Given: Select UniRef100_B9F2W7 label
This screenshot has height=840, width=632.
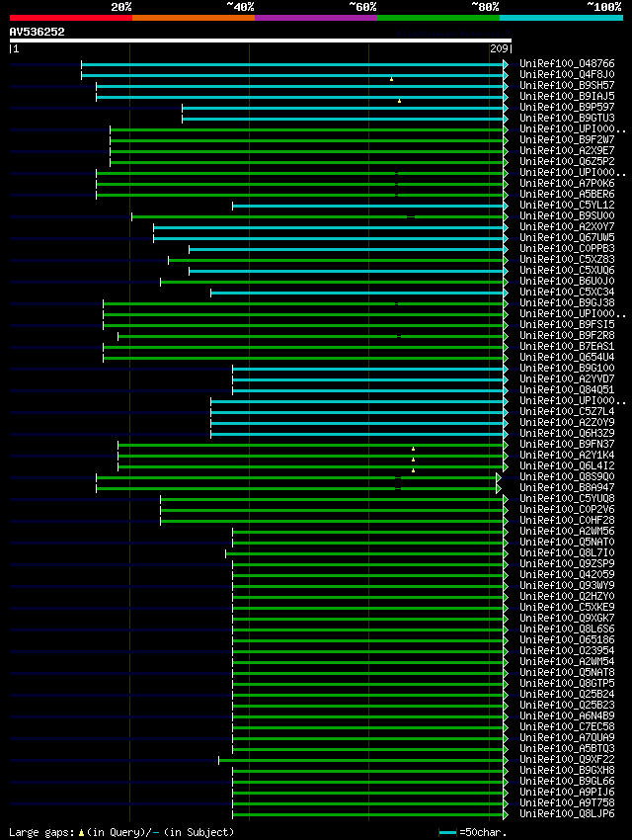Looking at the screenshot, I should [x=567, y=139].
